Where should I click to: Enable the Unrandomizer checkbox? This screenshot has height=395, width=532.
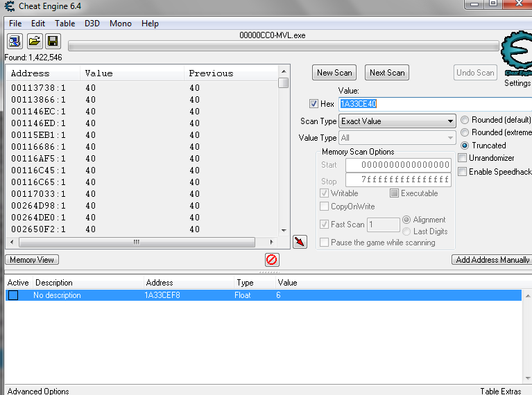tap(463, 158)
